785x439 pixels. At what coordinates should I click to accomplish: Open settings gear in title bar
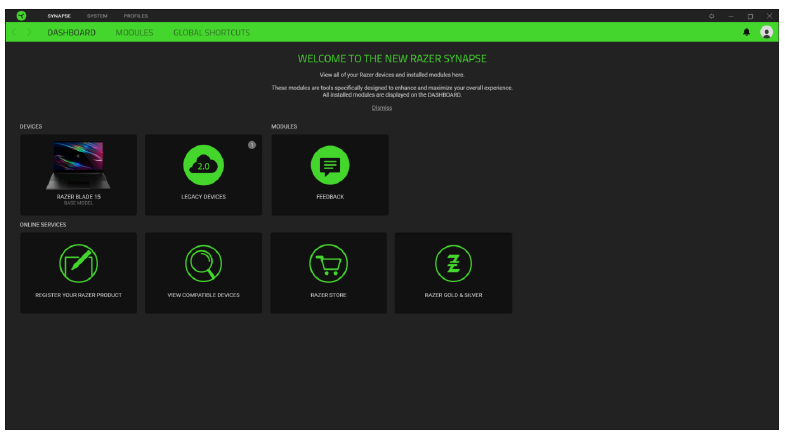click(x=711, y=16)
